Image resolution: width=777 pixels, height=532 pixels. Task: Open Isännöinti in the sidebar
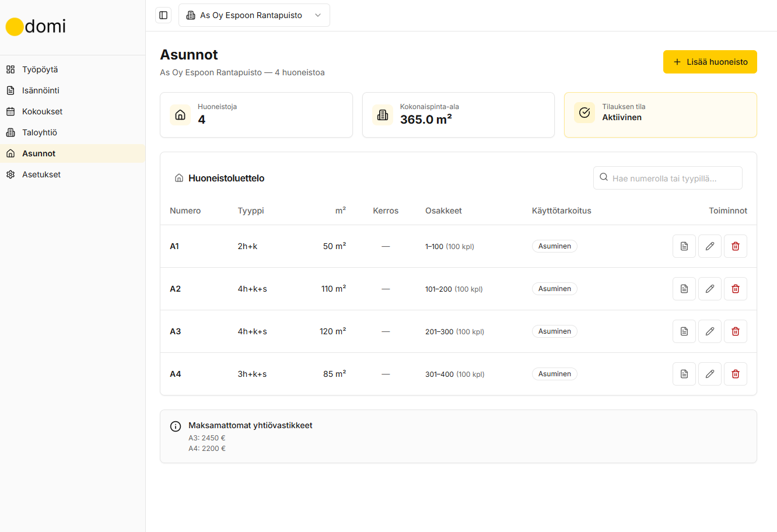click(x=72, y=90)
